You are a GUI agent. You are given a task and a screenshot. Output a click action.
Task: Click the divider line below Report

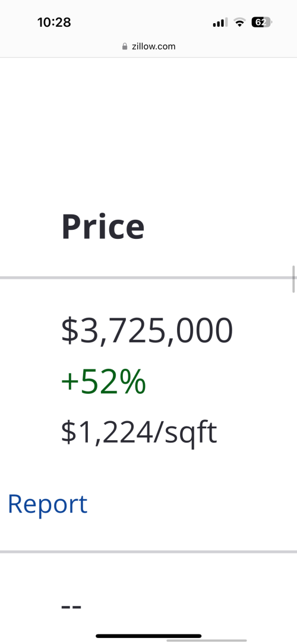tap(148, 551)
